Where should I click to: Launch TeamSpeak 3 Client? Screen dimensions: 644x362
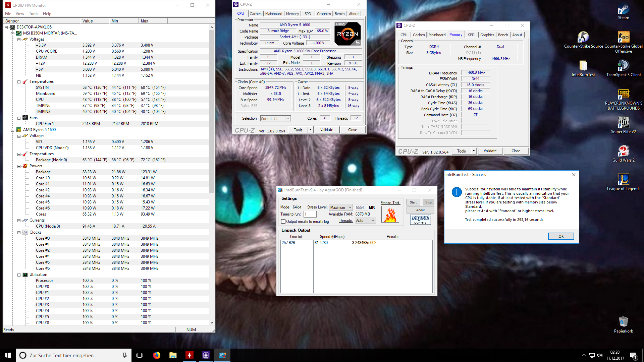(623, 65)
